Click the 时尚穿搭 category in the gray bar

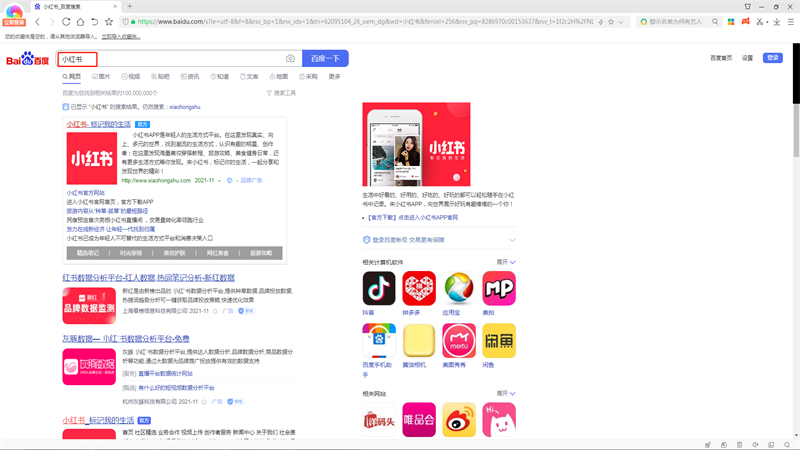[131, 253]
